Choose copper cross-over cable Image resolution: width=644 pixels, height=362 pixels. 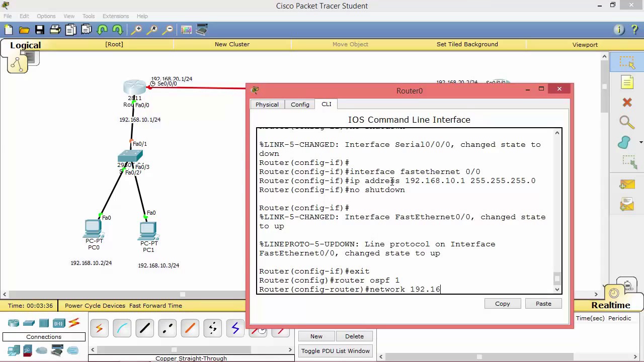(x=168, y=329)
